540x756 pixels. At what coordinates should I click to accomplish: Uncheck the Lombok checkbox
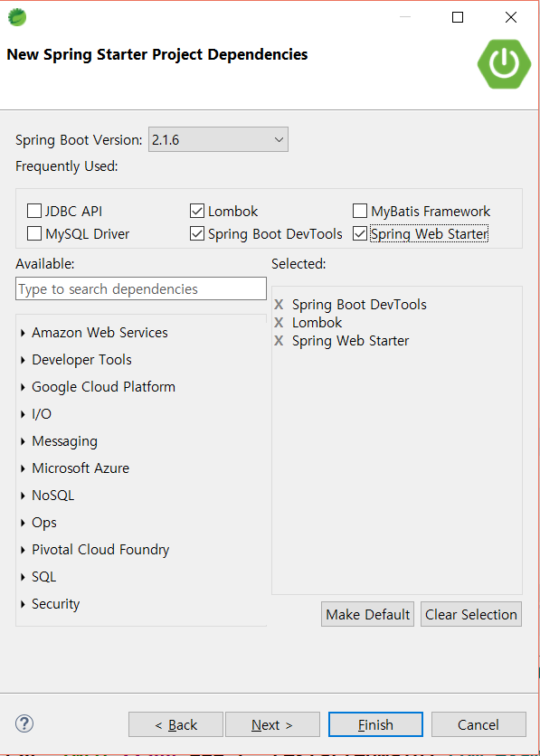tap(196, 212)
